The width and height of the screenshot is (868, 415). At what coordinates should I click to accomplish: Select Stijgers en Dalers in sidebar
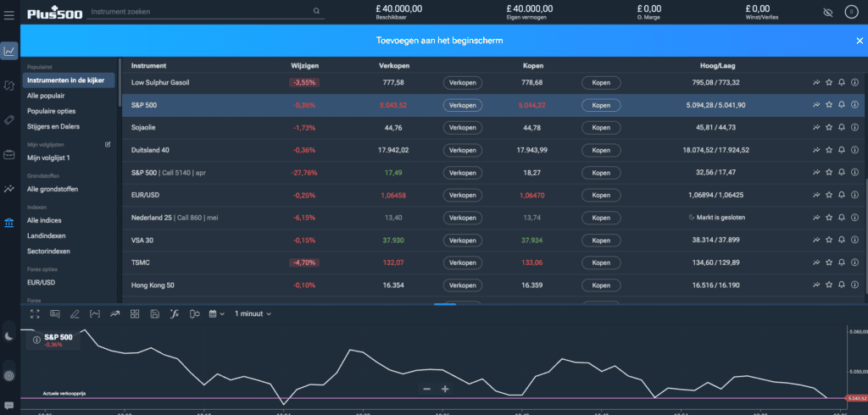(53, 126)
